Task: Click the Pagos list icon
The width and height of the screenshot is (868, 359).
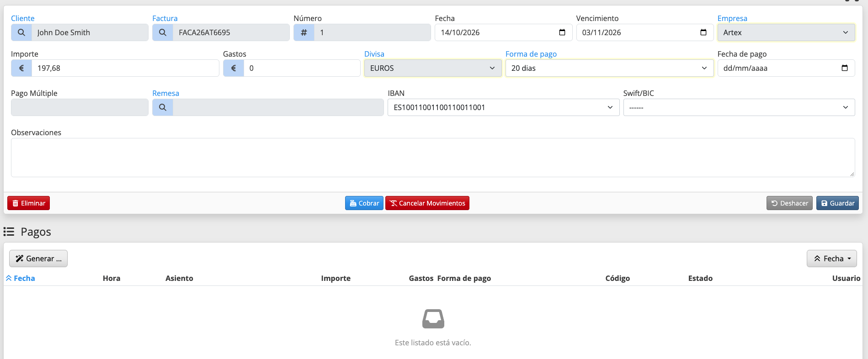Action: [9, 232]
